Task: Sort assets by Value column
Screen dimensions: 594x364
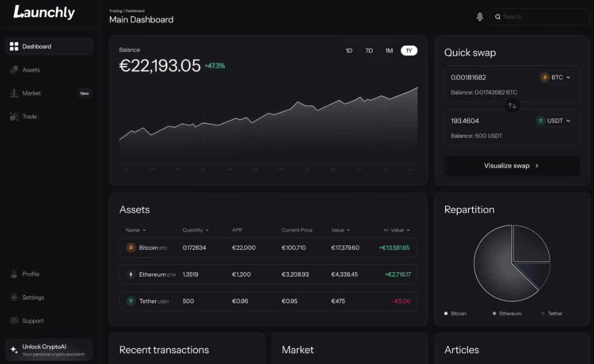Action: pos(340,230)
